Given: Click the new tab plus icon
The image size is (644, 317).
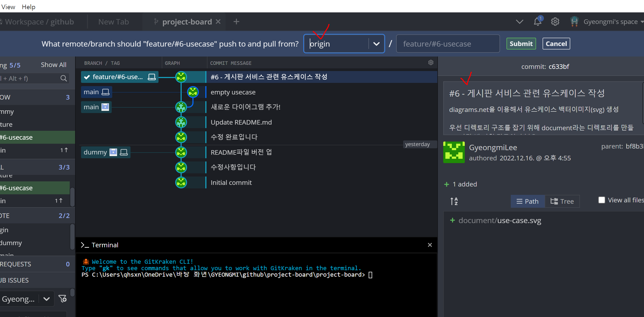Looking at the screenshot, I should (x=236, y=22).
